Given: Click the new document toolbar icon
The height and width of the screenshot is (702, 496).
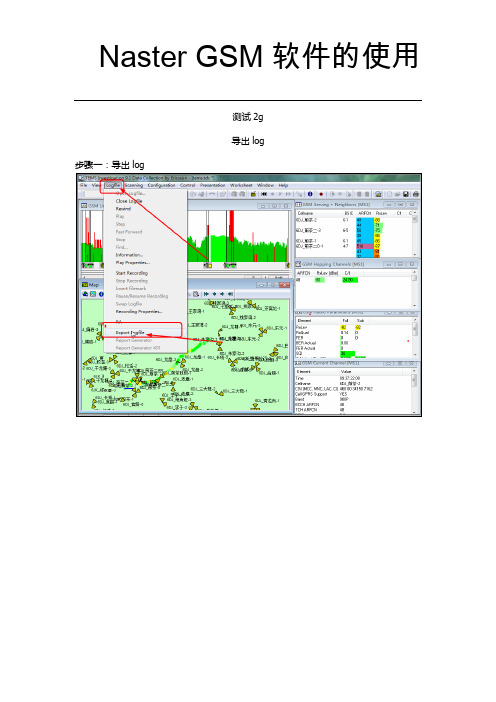Looking at the screenshot, I should coord(389,194).
